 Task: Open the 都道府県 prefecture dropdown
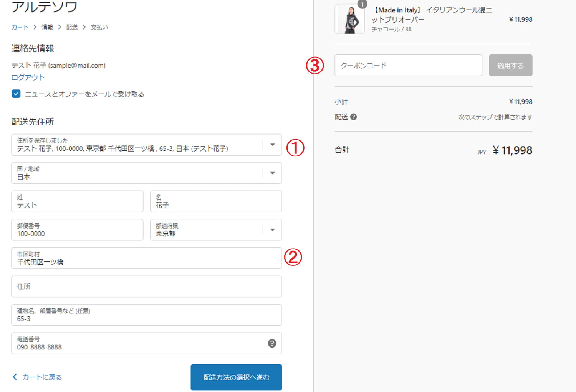pyautogui.click(x=272, y=230)
